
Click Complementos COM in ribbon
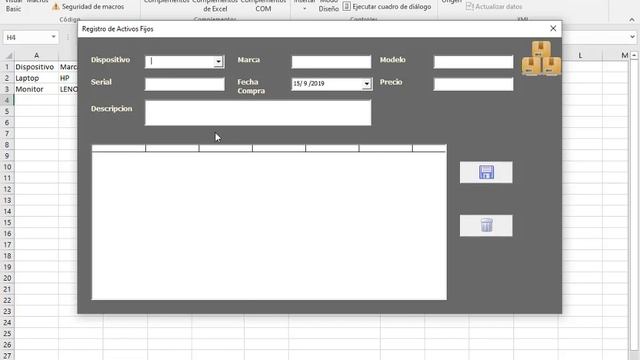coord(263,5)
